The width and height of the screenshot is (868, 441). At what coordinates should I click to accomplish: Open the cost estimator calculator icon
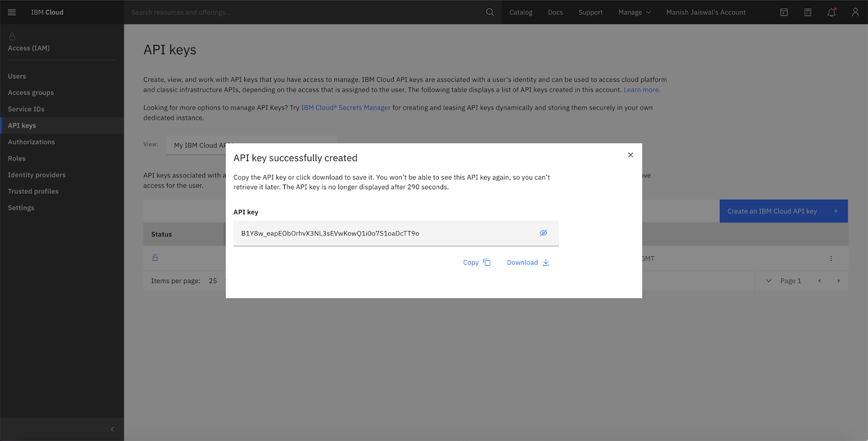pos(808,12)
